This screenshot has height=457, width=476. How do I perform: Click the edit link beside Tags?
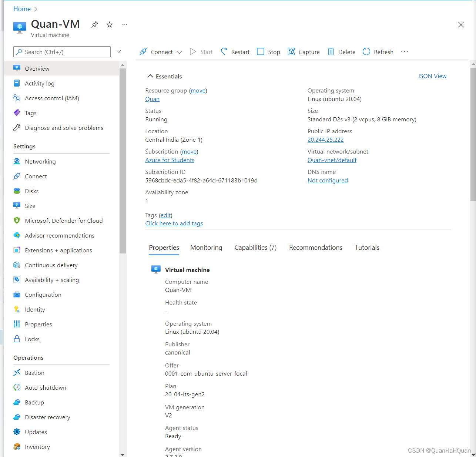pyautogui.click(x=165, y=215)
